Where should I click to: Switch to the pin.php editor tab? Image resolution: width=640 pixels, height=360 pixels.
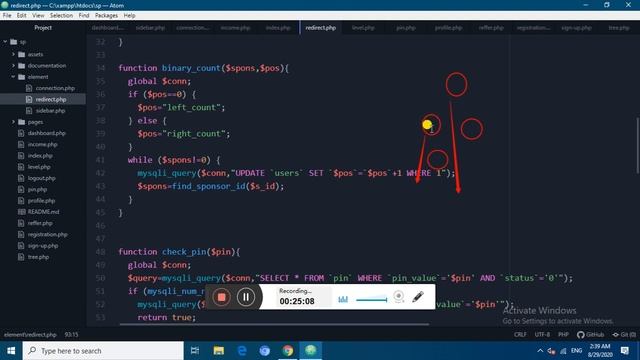tap(406, 28)
